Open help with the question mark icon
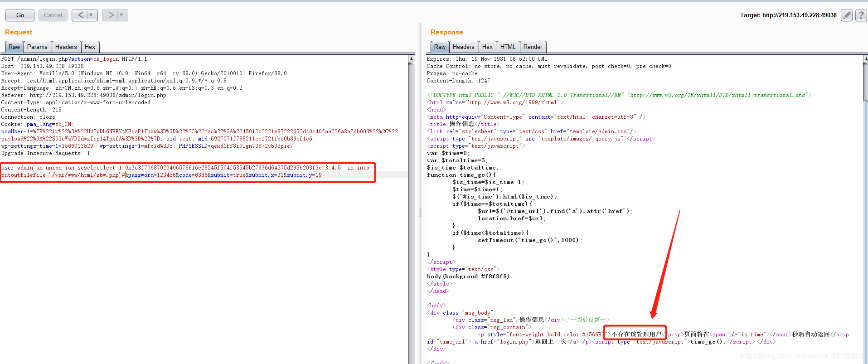 tap(861, 15)
